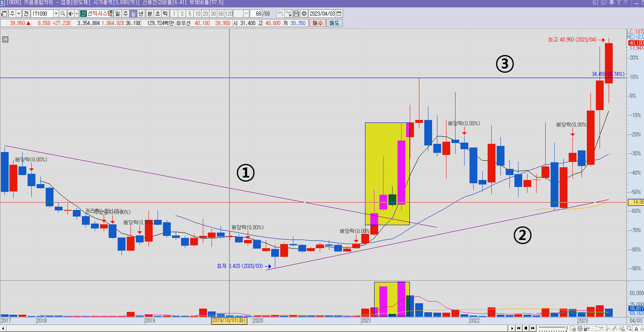Click the 선익시스템 stock name
This screenshot has width=644, height=332.
[x=99, y=14]
